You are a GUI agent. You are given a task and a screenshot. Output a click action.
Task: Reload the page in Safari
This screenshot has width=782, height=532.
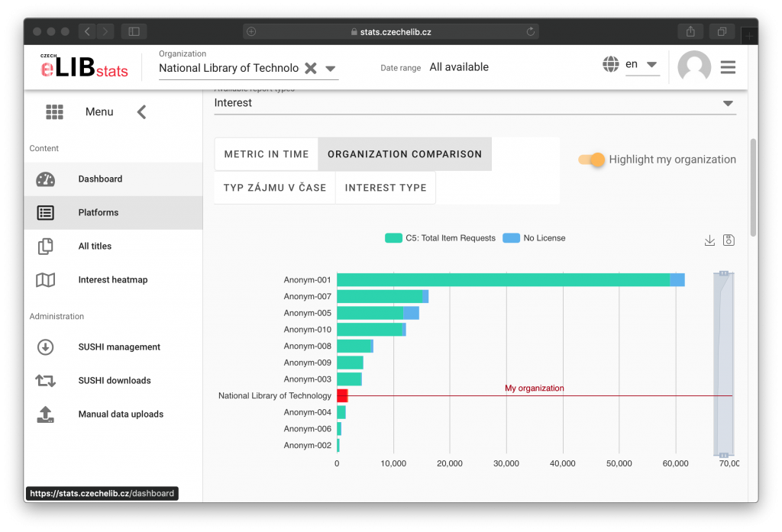[x=530, y=31]
